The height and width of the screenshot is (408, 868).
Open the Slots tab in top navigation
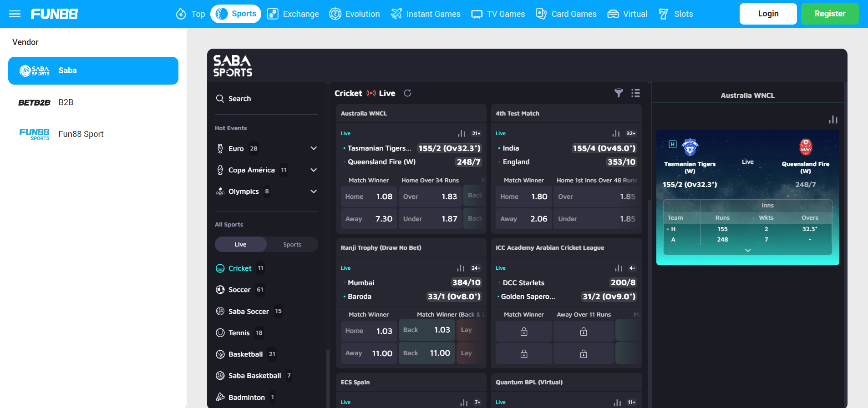676,14
